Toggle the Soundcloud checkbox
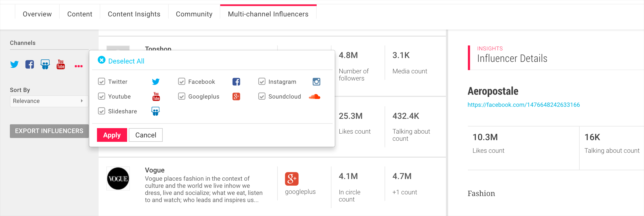The width and height of the screenshot is (644, 216). pyautogui.click(x=262, y=96)
